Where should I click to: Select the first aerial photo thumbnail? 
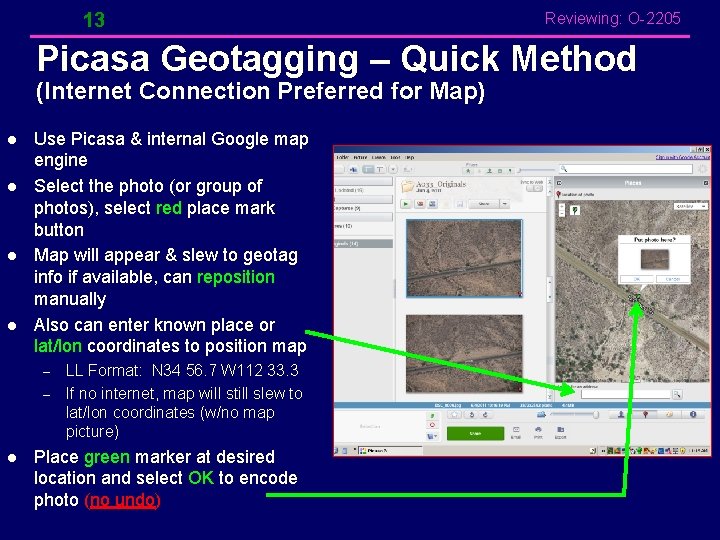[x=464, y=258]
